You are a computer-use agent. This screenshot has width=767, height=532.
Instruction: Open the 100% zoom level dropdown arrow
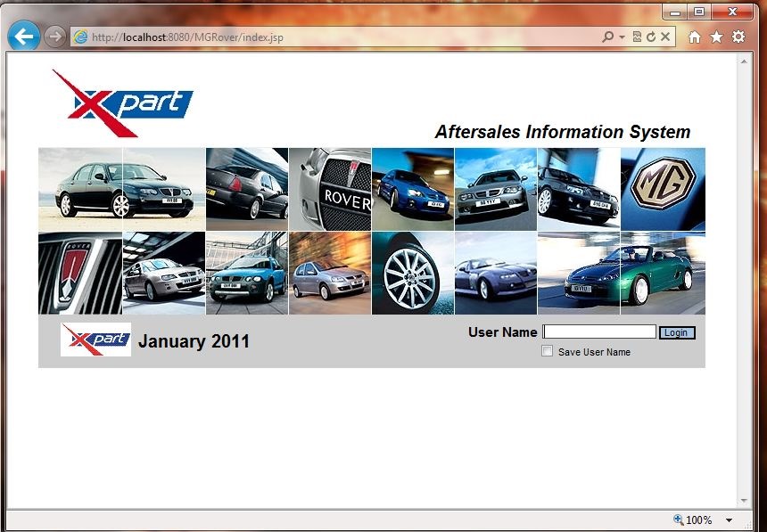tap(729, 520)
